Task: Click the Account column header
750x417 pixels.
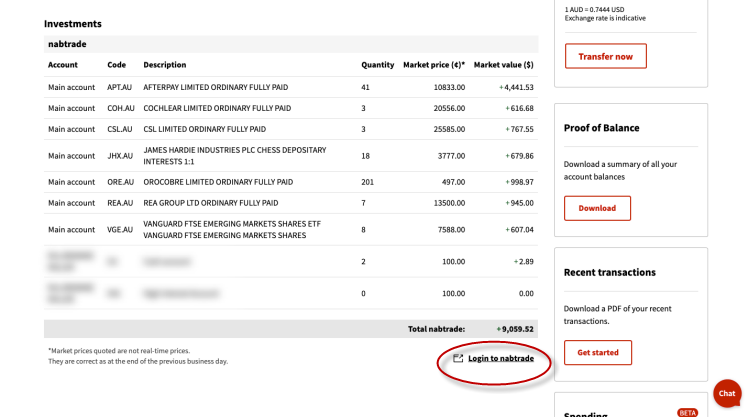Action: [x=63, y=65]
